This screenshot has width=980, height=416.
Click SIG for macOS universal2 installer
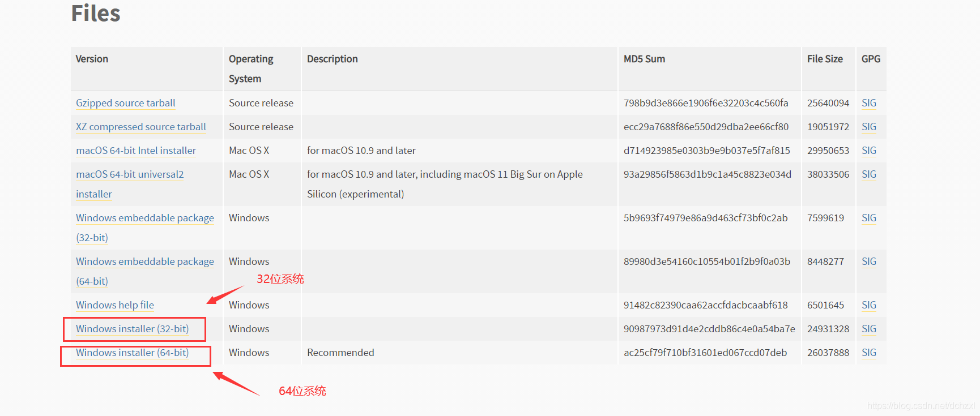pyautogui.click(x=868, y=174)
